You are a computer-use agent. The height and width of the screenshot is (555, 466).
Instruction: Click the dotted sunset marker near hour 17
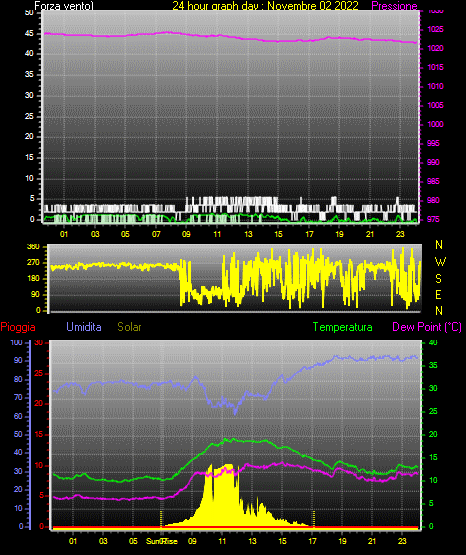(314, 519)
